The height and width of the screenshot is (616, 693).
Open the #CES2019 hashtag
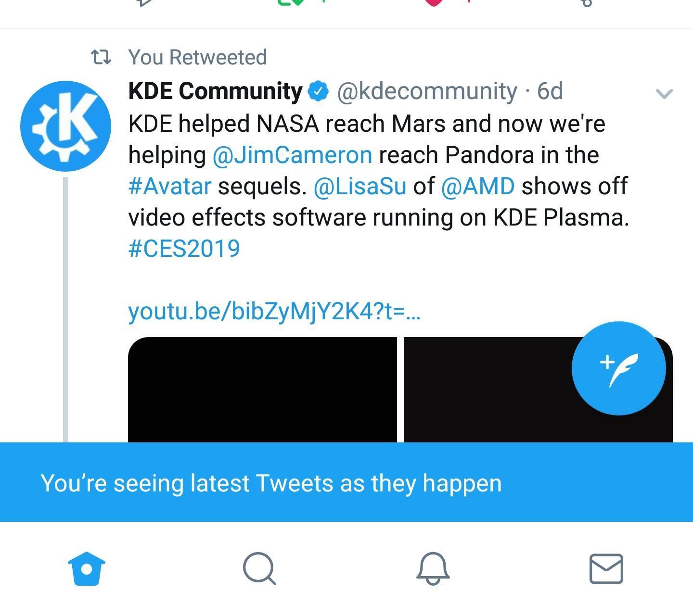coord(184,249)
